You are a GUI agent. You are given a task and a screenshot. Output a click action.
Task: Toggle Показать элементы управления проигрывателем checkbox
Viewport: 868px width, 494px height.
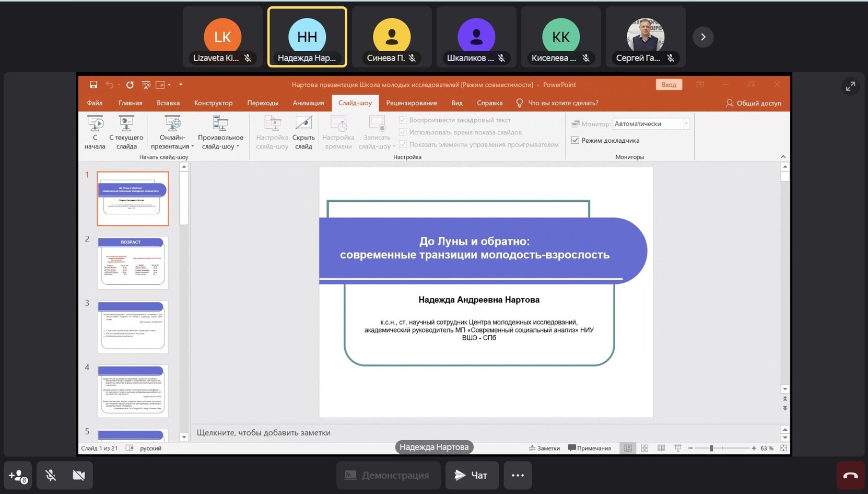(x=403, y=144)
